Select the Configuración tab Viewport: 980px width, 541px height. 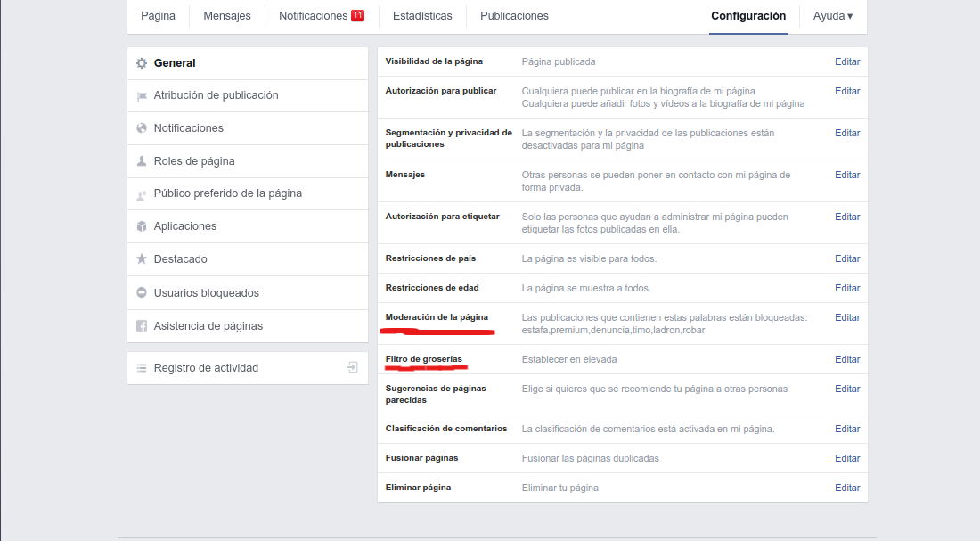[748, 16]
